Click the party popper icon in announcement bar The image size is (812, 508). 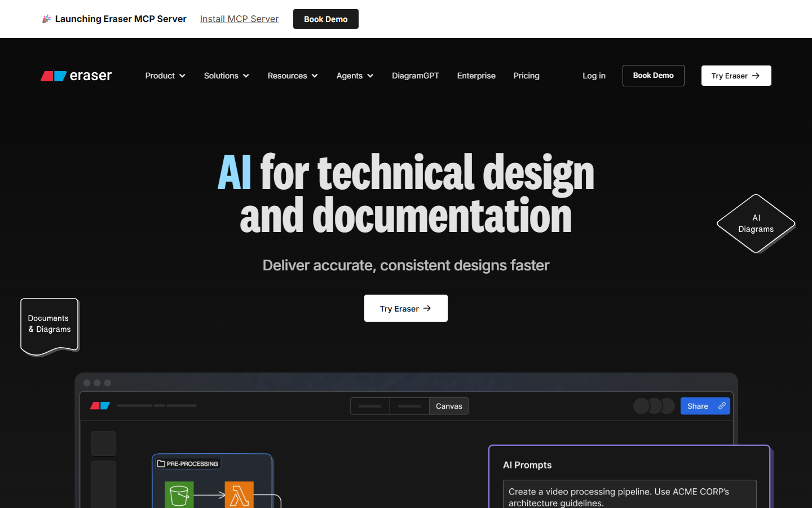[46, 19]
